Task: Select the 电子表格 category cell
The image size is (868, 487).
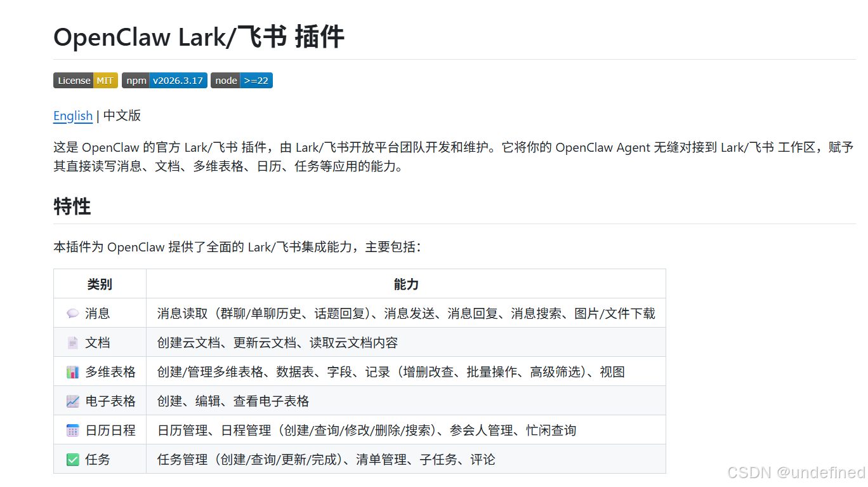Action: [100, 401]
